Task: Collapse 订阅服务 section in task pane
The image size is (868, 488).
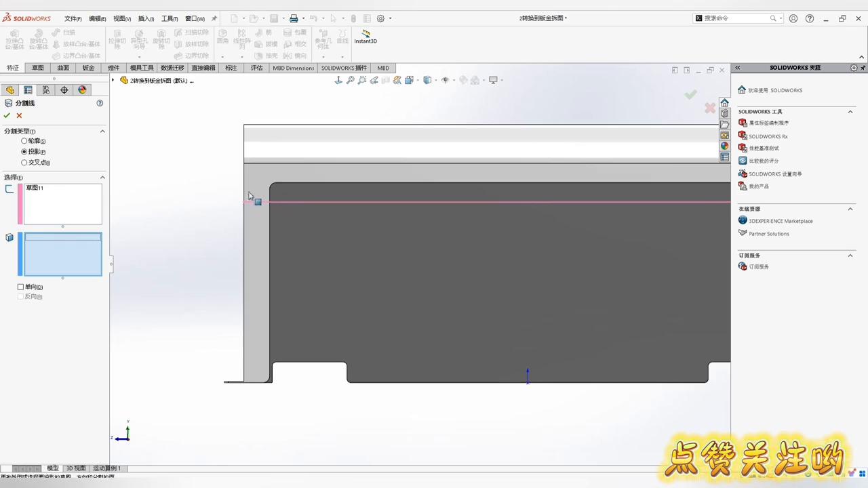Action: click(x=850, y=256)
